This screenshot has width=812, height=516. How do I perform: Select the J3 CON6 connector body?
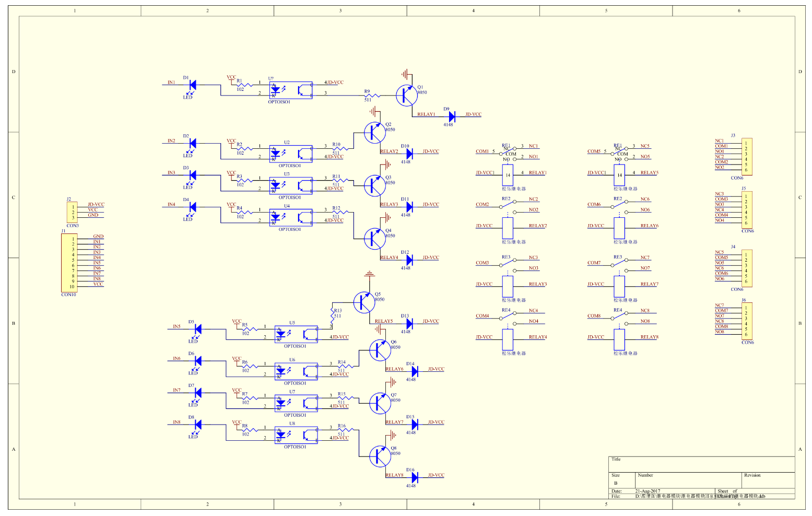coord(747,157)
